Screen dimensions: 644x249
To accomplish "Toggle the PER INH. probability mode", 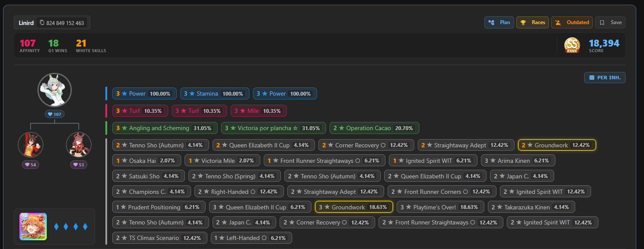I will (604, 78).
